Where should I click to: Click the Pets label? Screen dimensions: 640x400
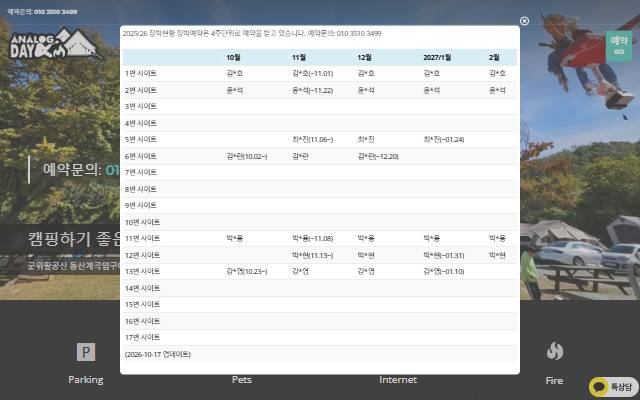click(242, 380)
